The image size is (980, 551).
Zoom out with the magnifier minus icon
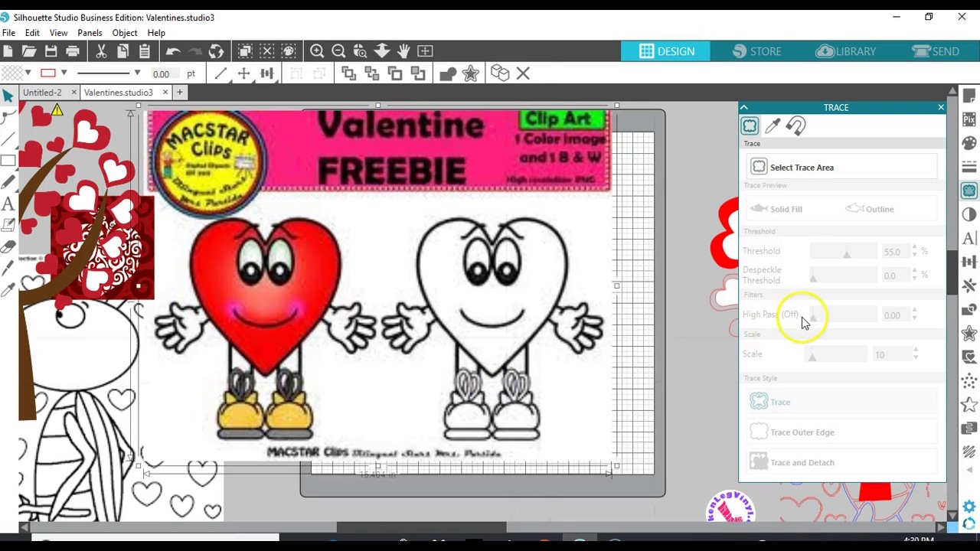[x=338, y=51]
